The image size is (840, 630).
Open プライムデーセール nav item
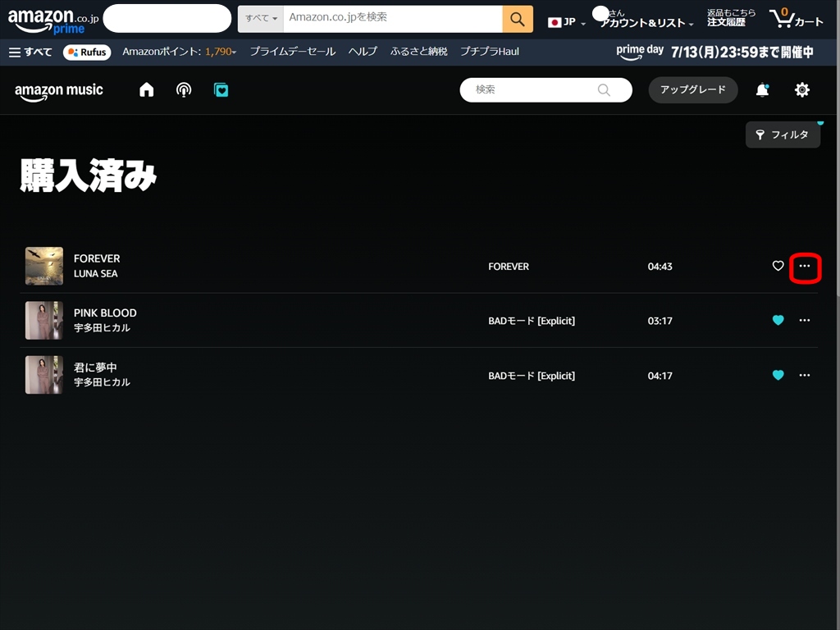[293, 52]
